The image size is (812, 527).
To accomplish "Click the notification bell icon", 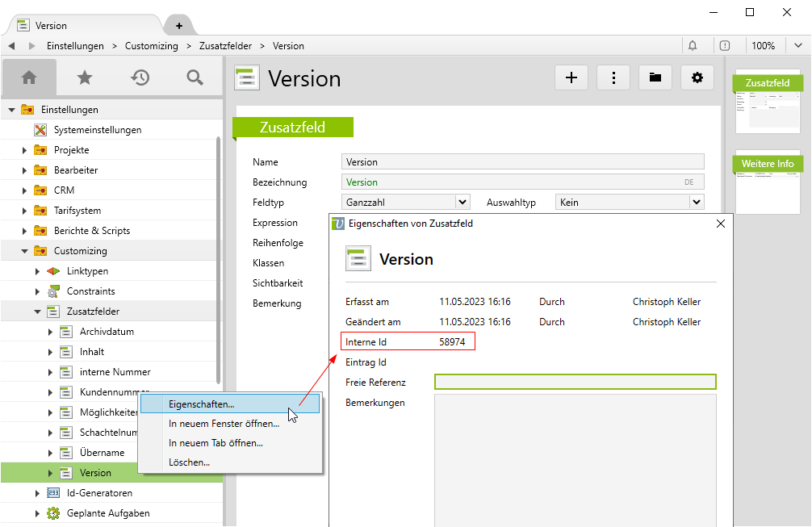I will 693,46.
